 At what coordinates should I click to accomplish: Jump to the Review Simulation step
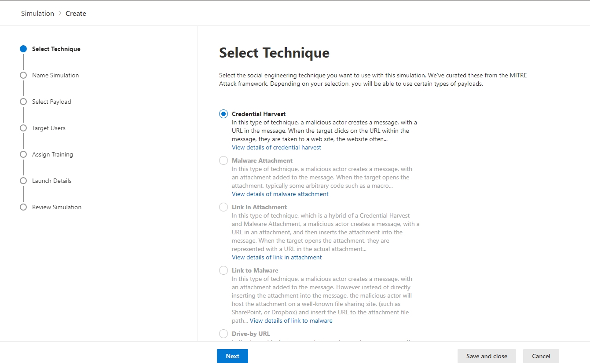56,207
